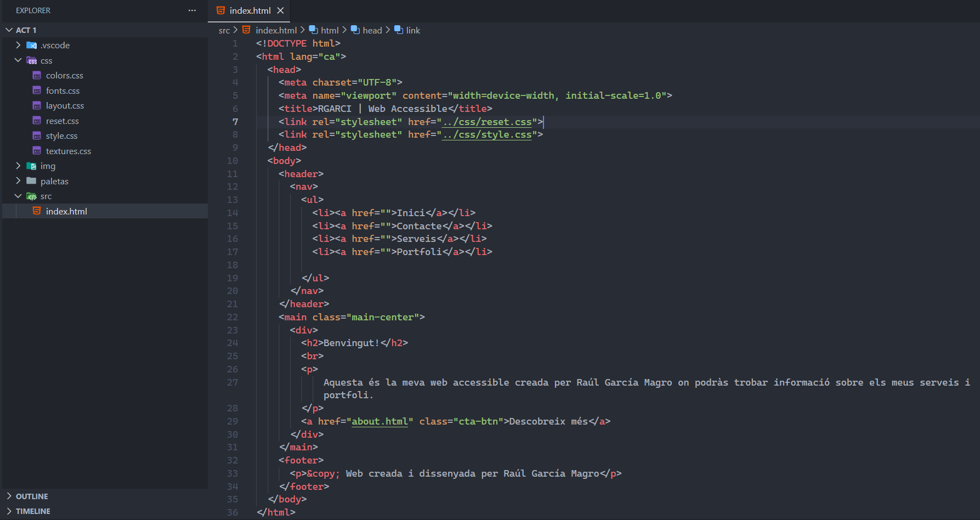Click the head breadcrumb item
Viewport: 980px width, 520px height.
click(x=372, y=30)
